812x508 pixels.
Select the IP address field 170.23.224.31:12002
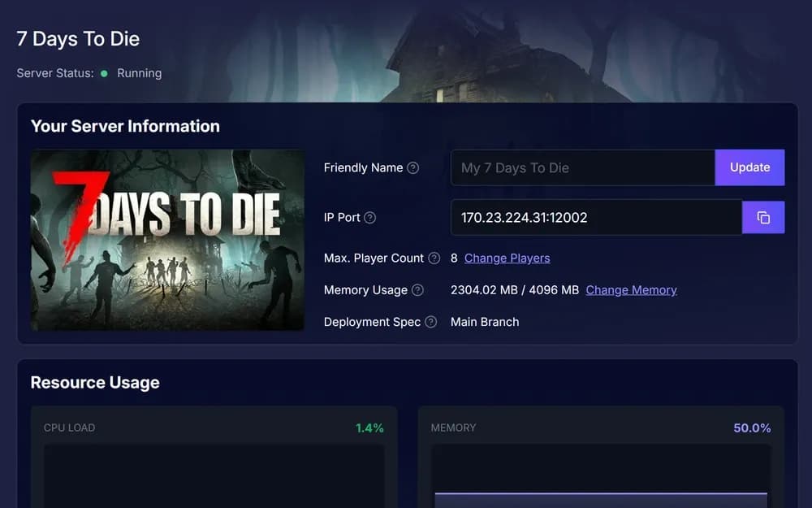(x=596, y=217)
